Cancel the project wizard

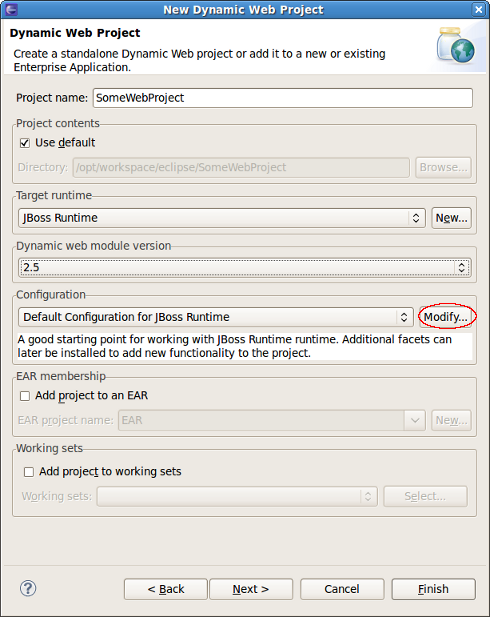342,589
